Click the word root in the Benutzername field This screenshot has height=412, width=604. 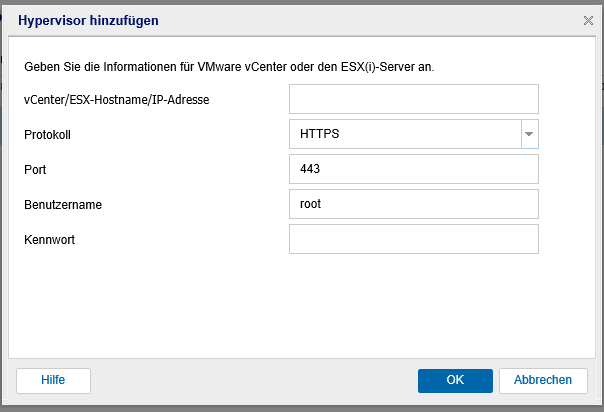point(310,204)
